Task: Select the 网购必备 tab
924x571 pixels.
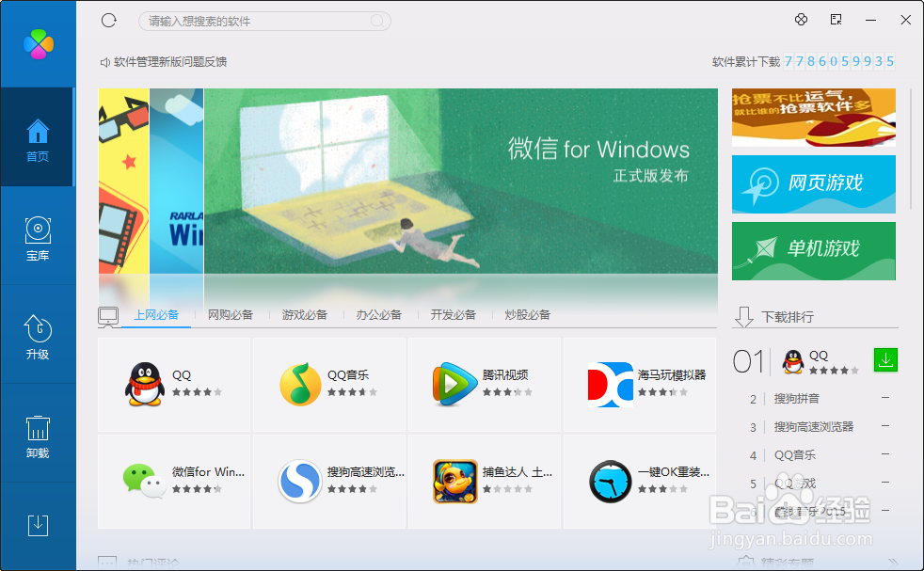Action: coord(231,315)
